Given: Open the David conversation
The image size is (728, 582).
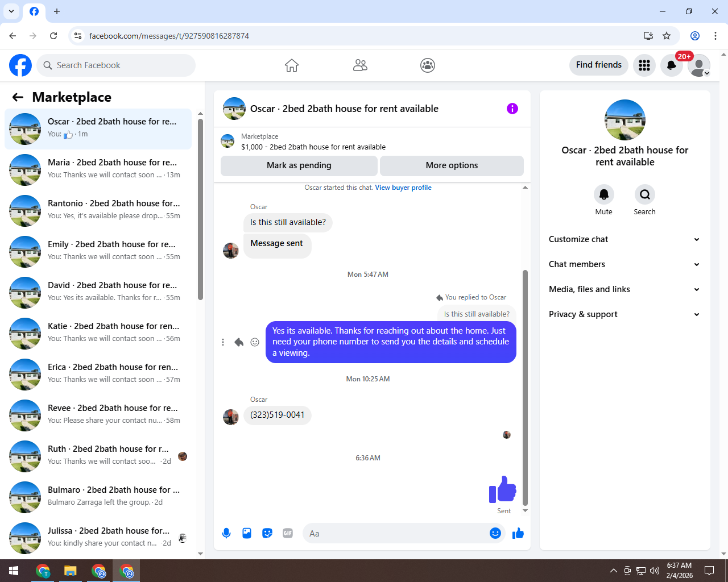Looking at the screenshot, I should 98,293.
